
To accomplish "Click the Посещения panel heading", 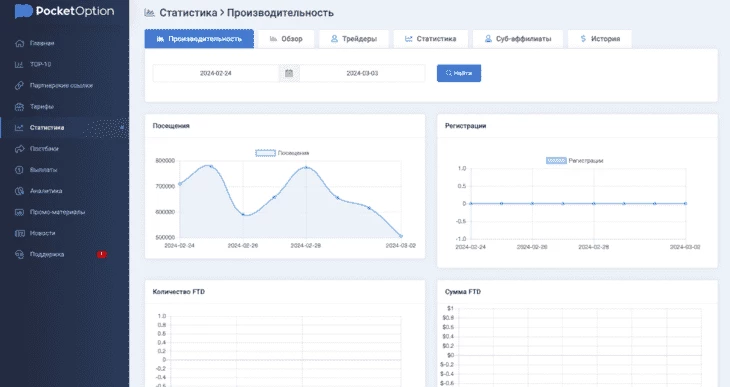I will pos(171,126).
